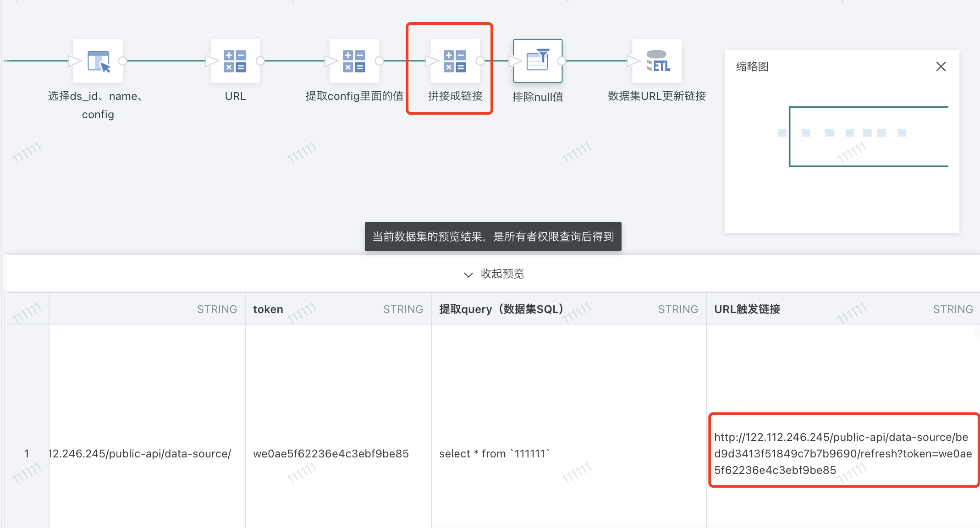980x528 pixels.
Task: Open the '提取config里面的值' calculation node
Action: coord(354,61)
